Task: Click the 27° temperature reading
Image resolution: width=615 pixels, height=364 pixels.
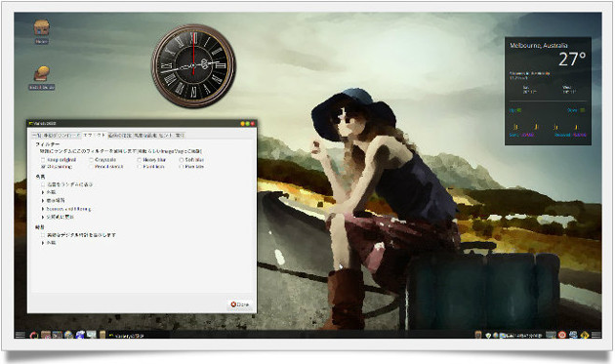Action: click(572, 59)
